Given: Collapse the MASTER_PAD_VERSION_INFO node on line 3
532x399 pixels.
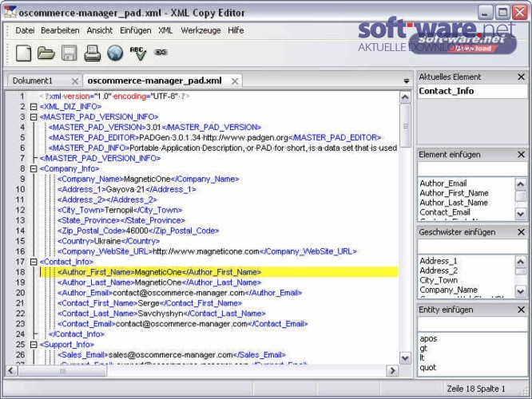Looking at the screenshot, I should (34, 117).
